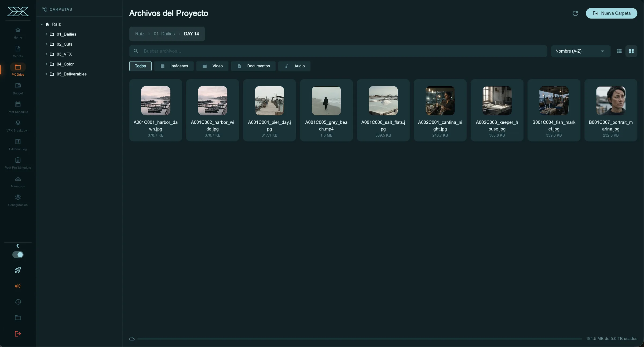Switch to list view
644x347 pixels.
point(619,51)
